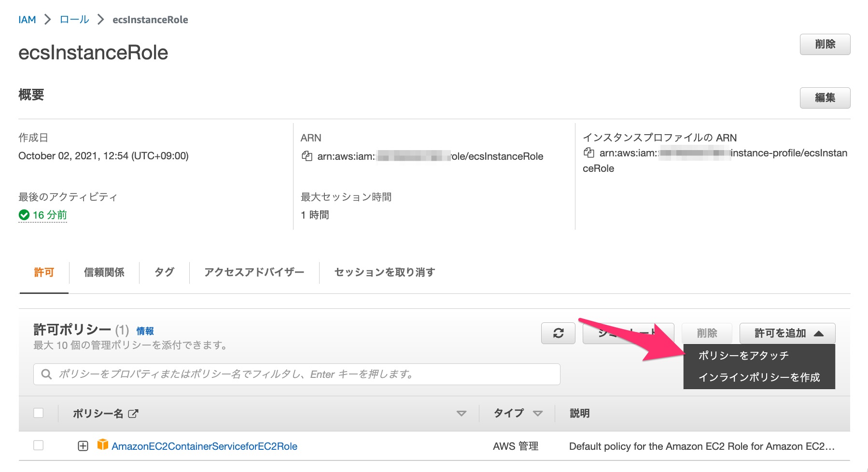Check the AmazonEC2ContainerServiceforEC2Role row checkbox
This screenshot has height=472, width=868.
(39, 446)
